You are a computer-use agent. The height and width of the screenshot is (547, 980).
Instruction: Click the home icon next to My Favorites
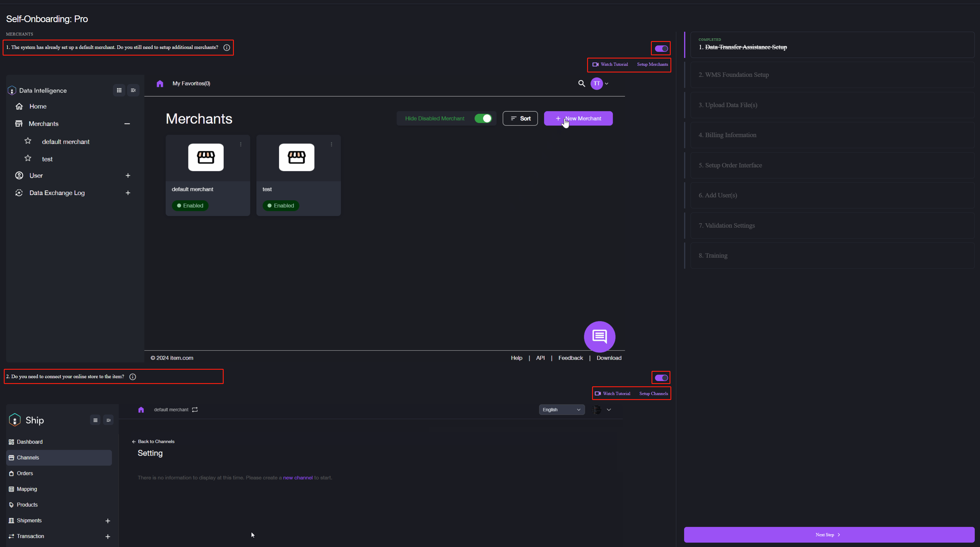coord(160,83)
